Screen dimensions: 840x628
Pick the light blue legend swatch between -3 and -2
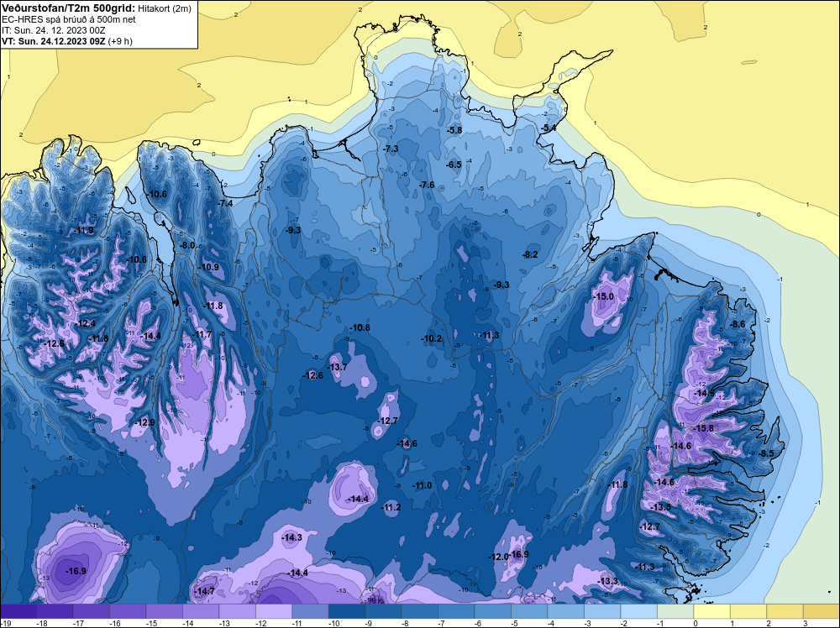pyautogui.click(x=602, y=611)
